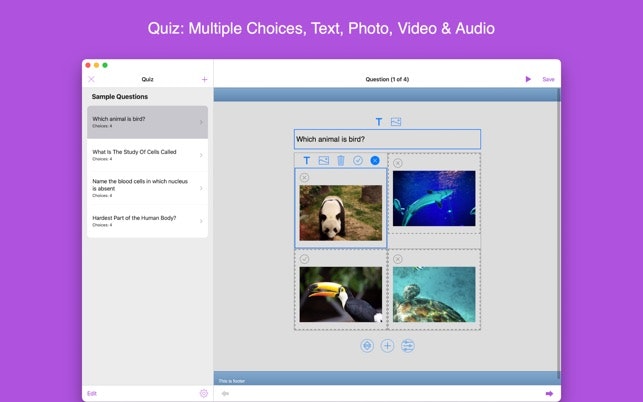Screen dimensions: 643x402
Task: Mark the choice as correct with the checkmark icon
Action: click(x=358, y=160)
